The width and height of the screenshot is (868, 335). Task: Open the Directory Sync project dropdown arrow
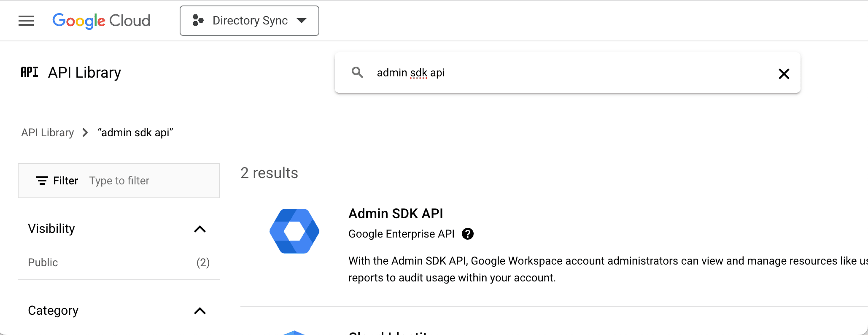click(302, 21)
